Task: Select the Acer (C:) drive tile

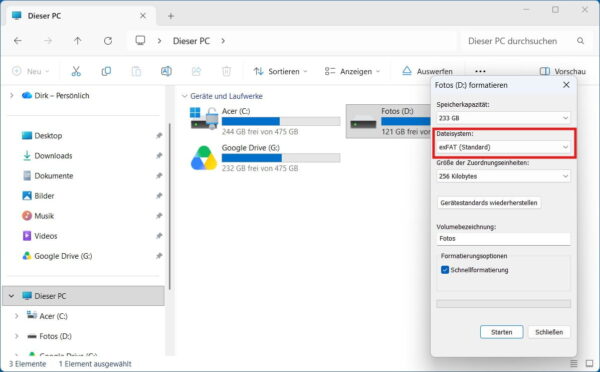Action: pyautogui.click(x=265, y=121)
